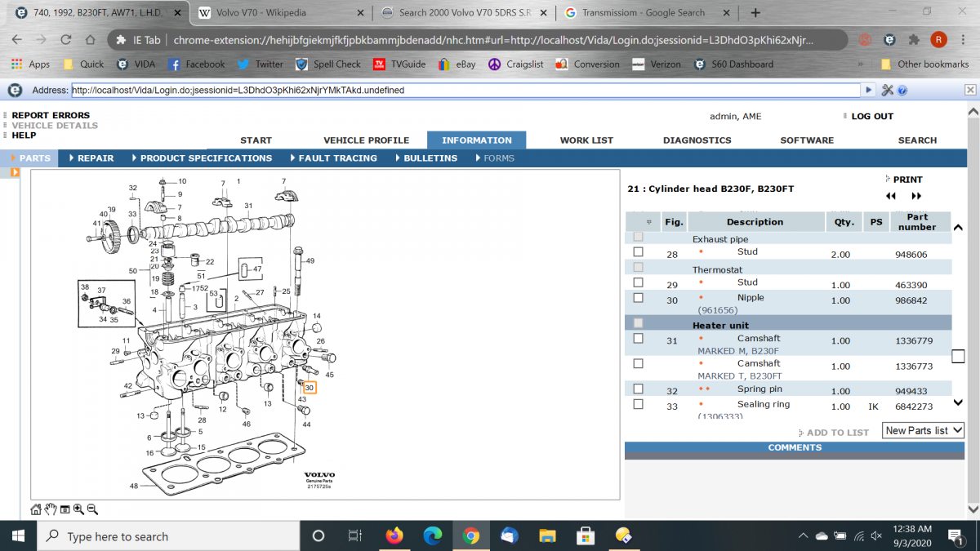
Task: Go to previous parts page arrow
Action: [891, 196]
